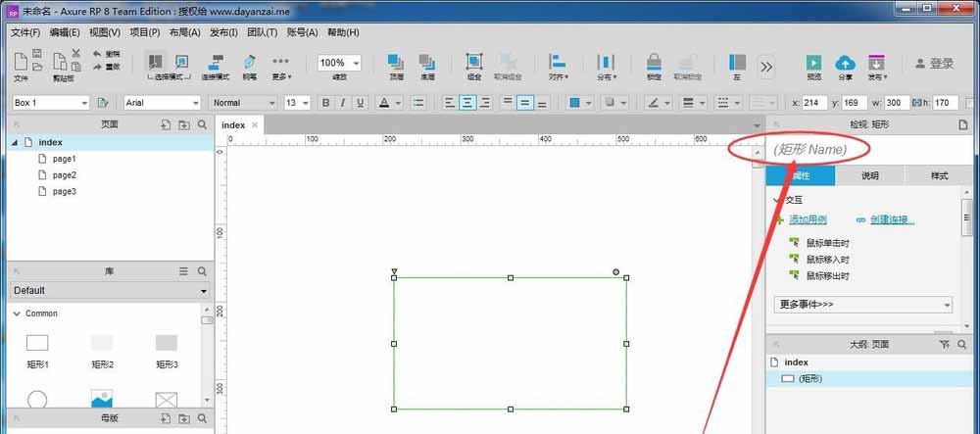Click the Group (组合) icon
The image size is (980, 434).
[473, 63]
